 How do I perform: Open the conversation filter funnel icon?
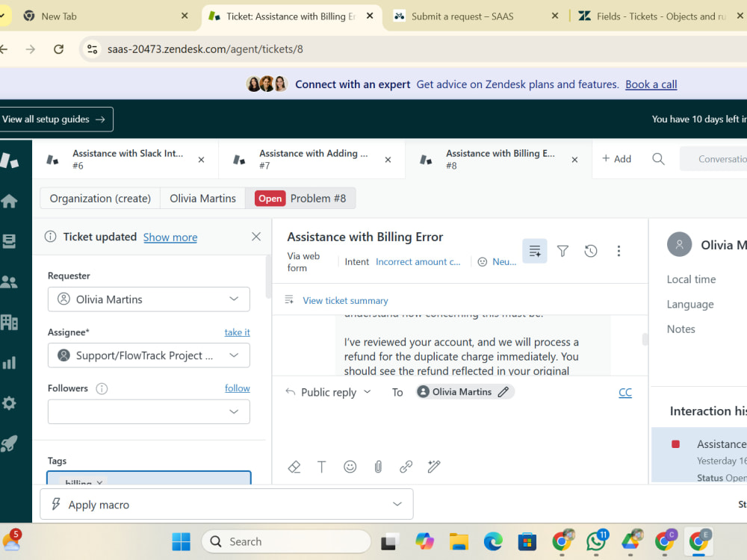pos(562,251)
